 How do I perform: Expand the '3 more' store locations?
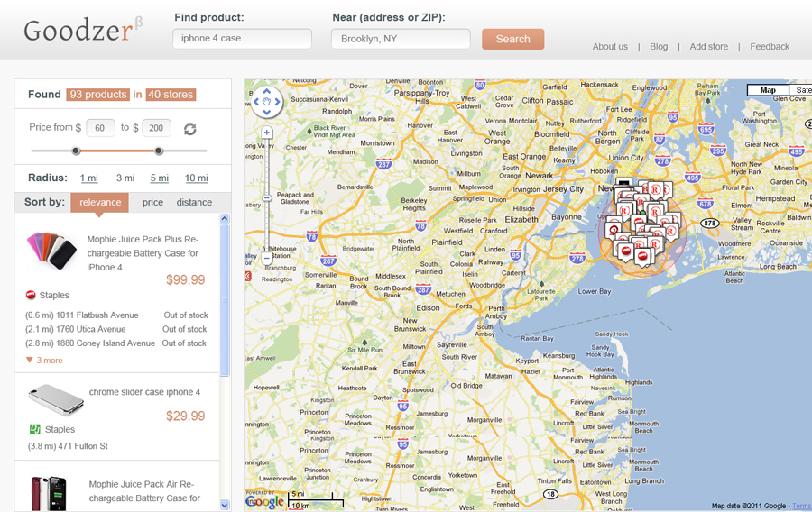pos(44,360)
